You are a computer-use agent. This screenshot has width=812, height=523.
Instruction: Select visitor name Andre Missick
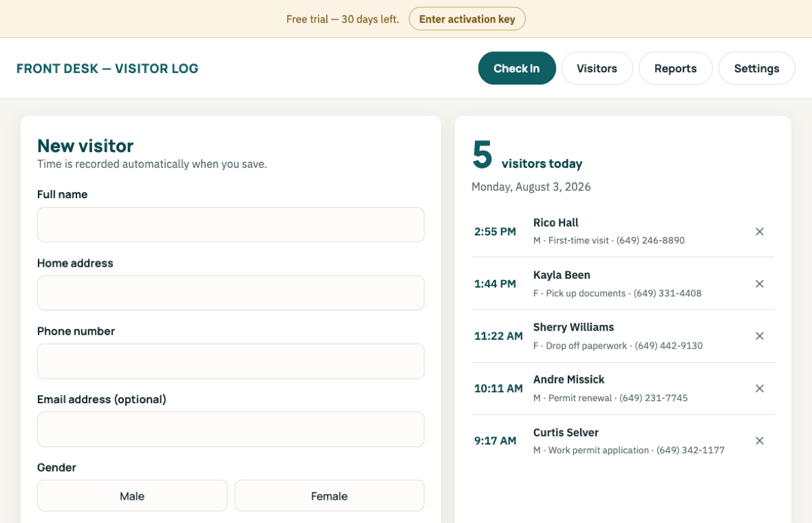pos(569,380)
